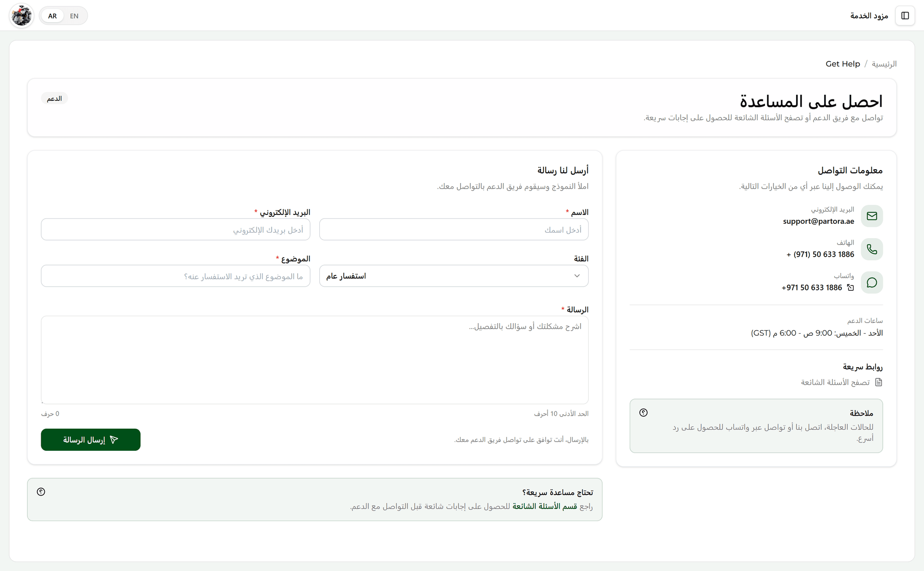Click the phone handset icon
The height and width of the screenshot is (571, 924).
(872, 249)
